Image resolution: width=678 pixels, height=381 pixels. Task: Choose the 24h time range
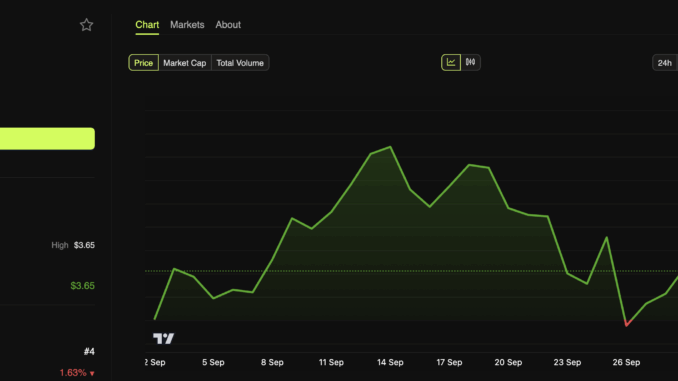pos(665,63)
